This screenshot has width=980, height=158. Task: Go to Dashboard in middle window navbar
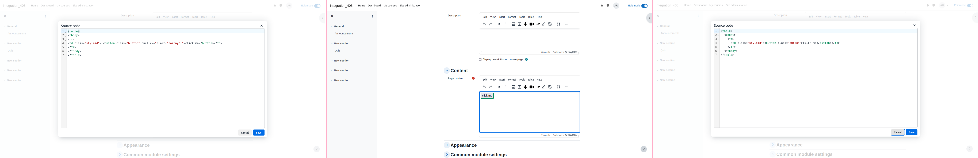tap(374, 6)
